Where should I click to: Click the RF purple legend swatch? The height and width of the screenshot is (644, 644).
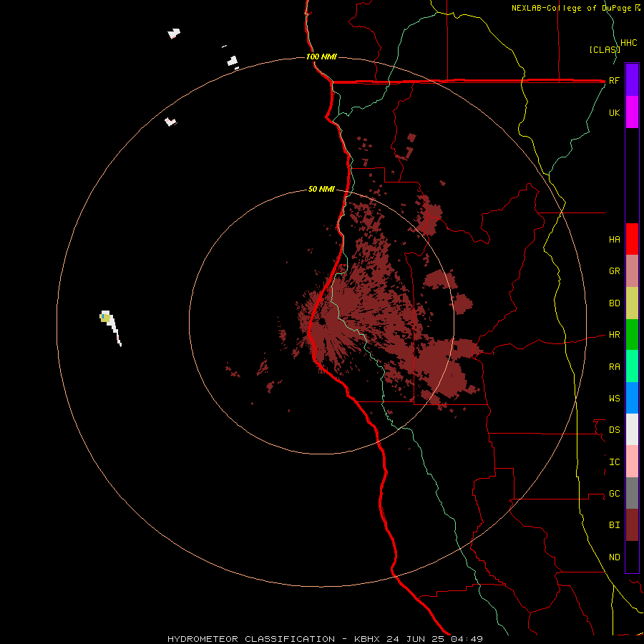(632, 80)
